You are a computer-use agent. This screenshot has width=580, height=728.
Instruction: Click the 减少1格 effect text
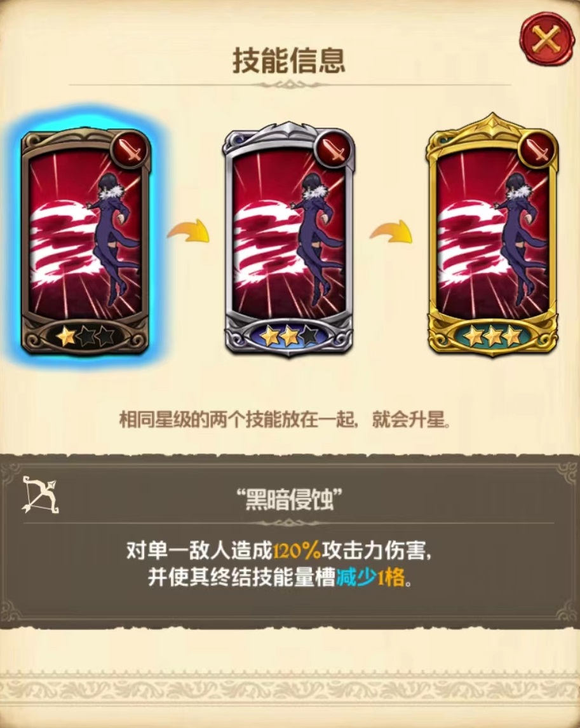pos(370,579)
